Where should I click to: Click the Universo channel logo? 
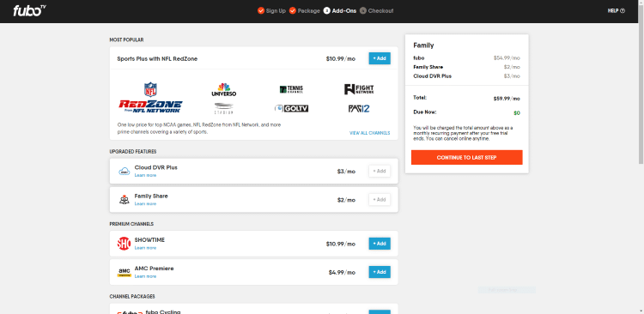point(224,89)
